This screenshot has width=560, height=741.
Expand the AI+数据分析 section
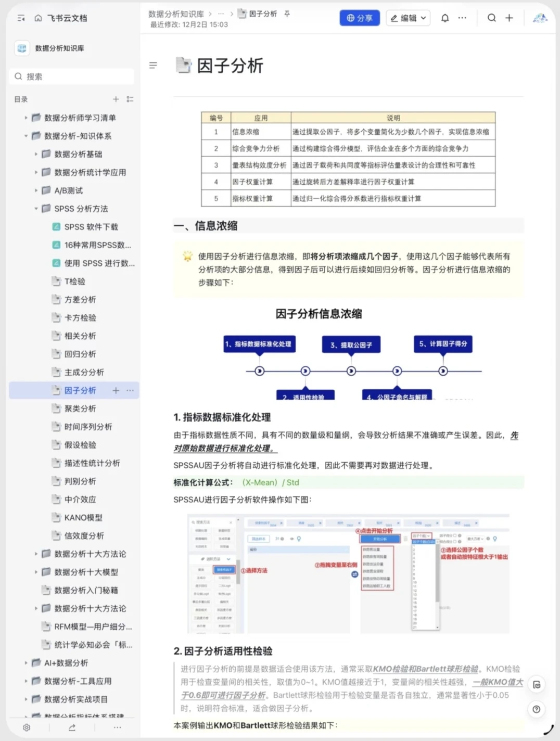(x=26, y=663)
